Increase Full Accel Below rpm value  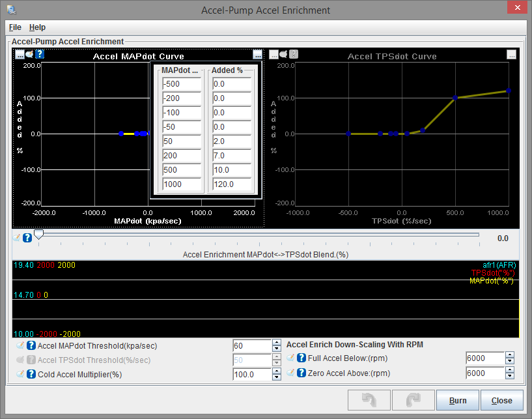pos(509,355)
